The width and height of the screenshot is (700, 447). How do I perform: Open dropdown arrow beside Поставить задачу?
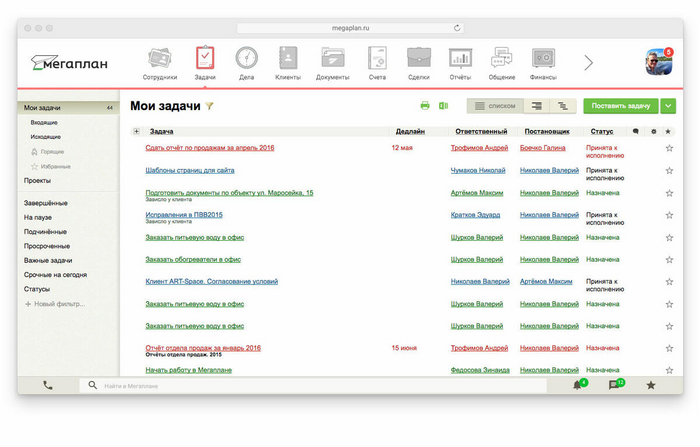tap(668, 105)
